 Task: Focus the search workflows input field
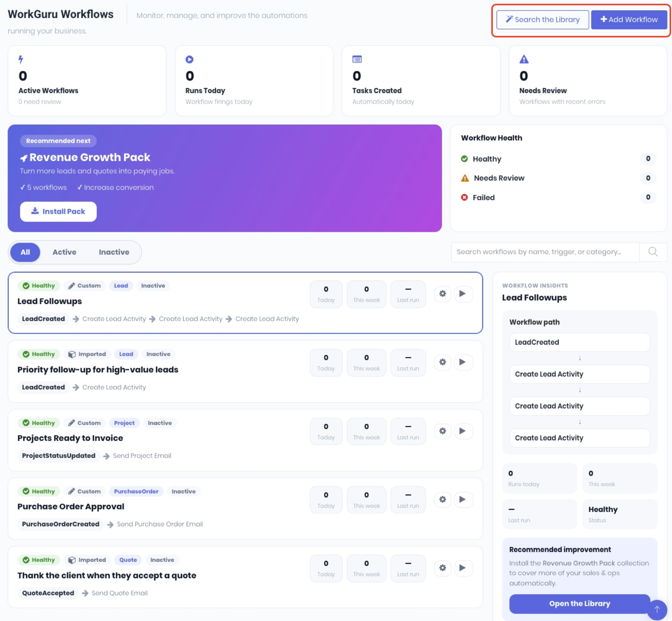(545, 252)
